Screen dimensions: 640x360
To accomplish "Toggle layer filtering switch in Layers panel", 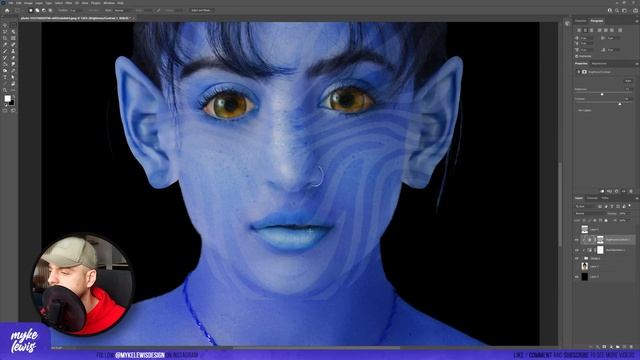I will point(630,205).
